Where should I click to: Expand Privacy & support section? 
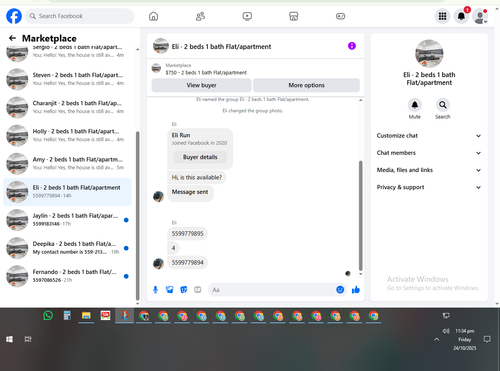(x=429, y=187)
